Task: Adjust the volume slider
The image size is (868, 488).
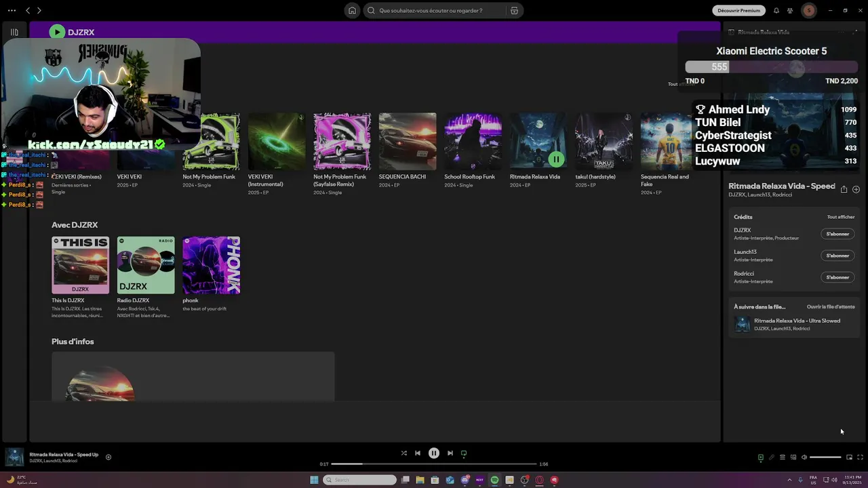Action: tap(825, 457)
